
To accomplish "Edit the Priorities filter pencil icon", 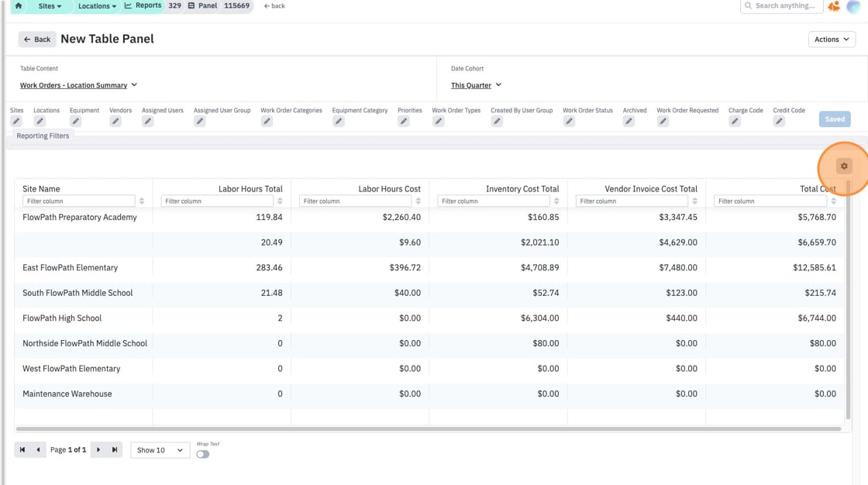I will (404, 121).
